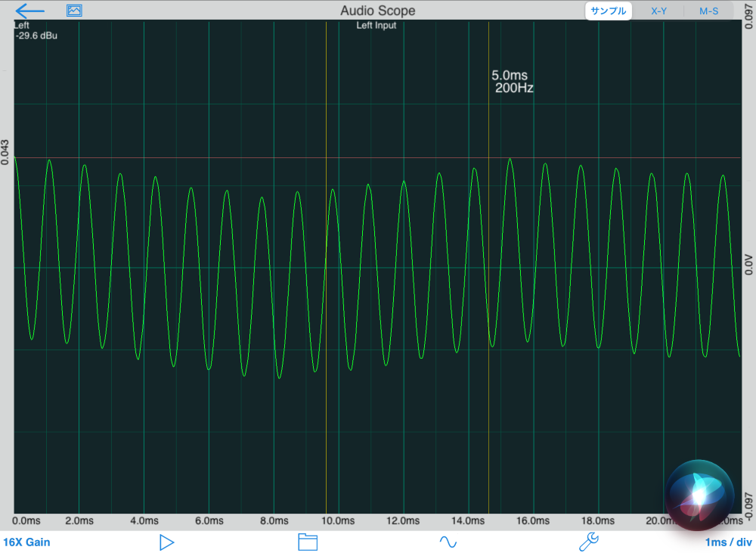This screenshot has width=756, height=553.
Task: Change the 16X Gain setting
Action: tap(26, 542)
